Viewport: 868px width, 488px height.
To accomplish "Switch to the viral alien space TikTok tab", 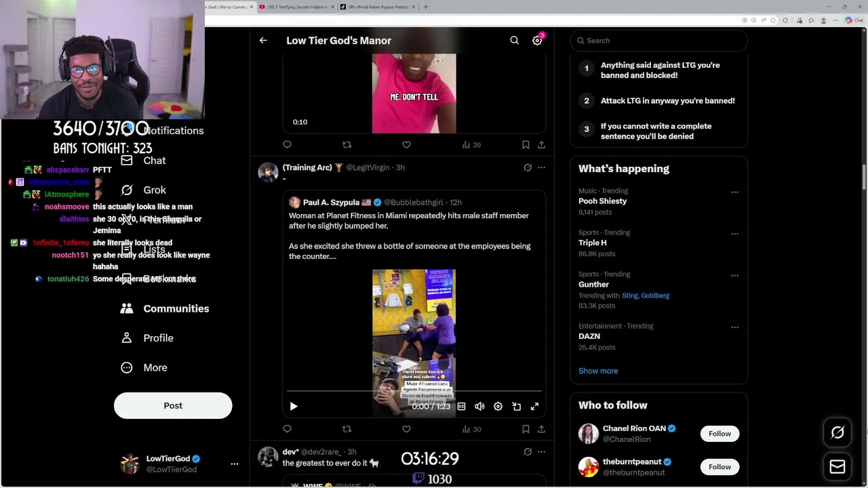I will click(x=378, y=7).
